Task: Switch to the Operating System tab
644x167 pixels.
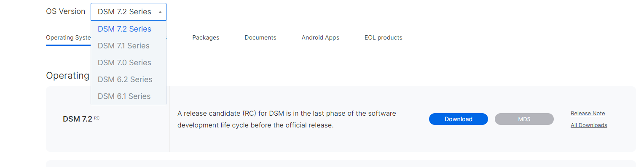Action: point(68,37)
